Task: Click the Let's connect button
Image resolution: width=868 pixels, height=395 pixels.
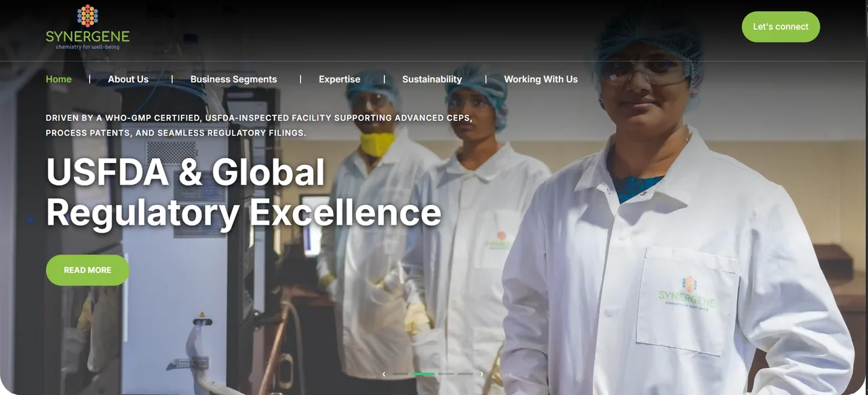Action: (781, 26)
